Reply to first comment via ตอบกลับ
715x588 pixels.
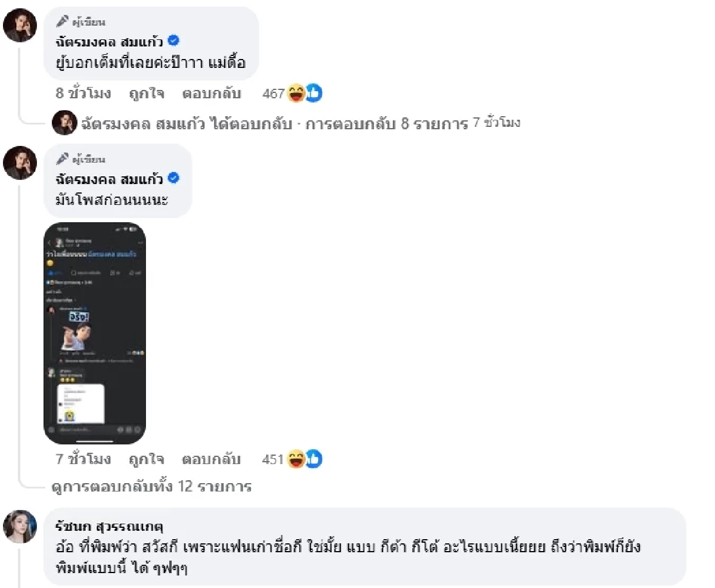coord(211,94)
